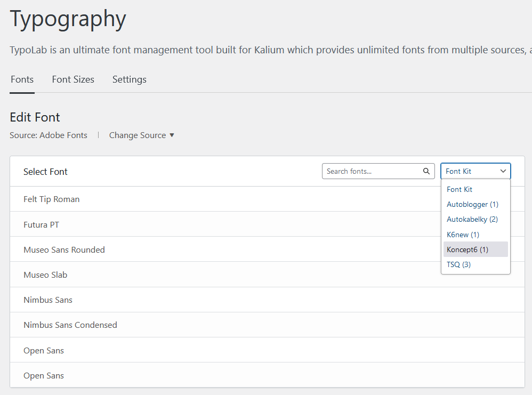Viewport: 532px width, 395px height.
Task: Click the Nimbus Sans font entry
Action: point(48,300)
